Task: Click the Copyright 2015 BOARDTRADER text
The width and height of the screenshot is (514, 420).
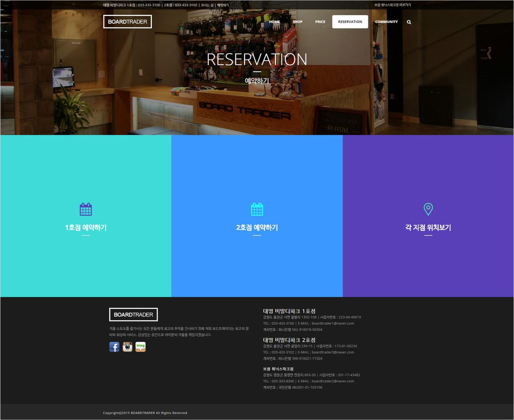Action: [145, 413]
